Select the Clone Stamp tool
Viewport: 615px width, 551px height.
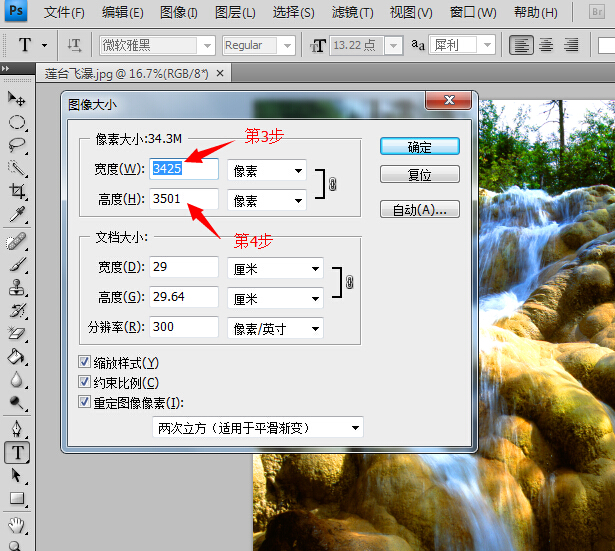point(17,288)
